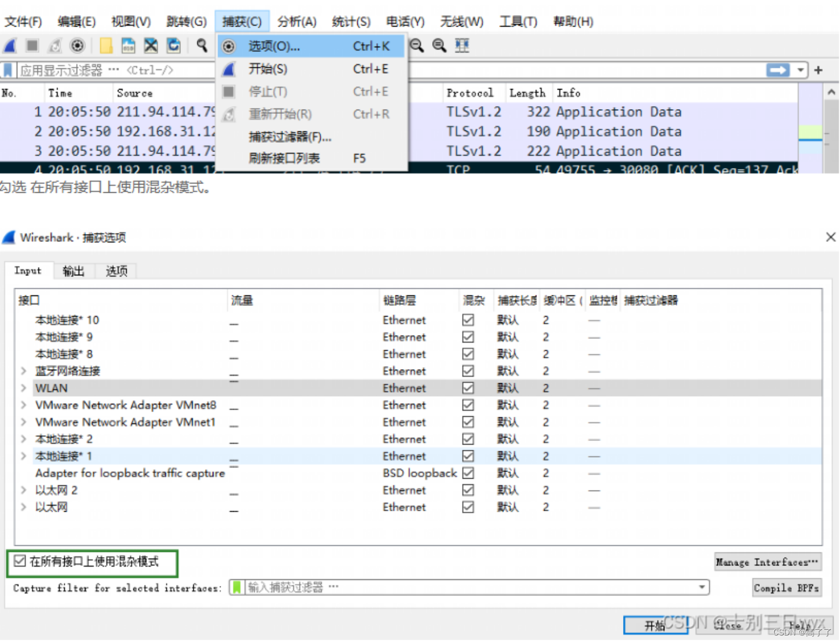
Task: Click the shark-fin start capture toolbar icon
Action: click(x=10, y=45)
